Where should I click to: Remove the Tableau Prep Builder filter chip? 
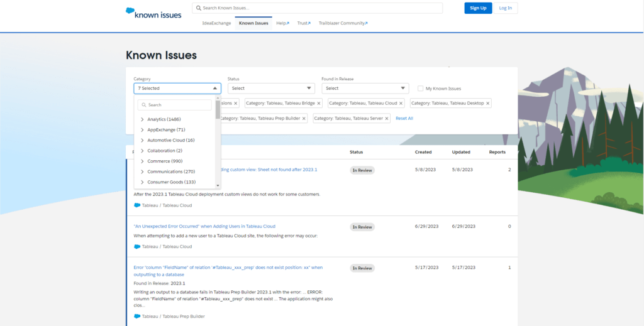coord(304,118)
